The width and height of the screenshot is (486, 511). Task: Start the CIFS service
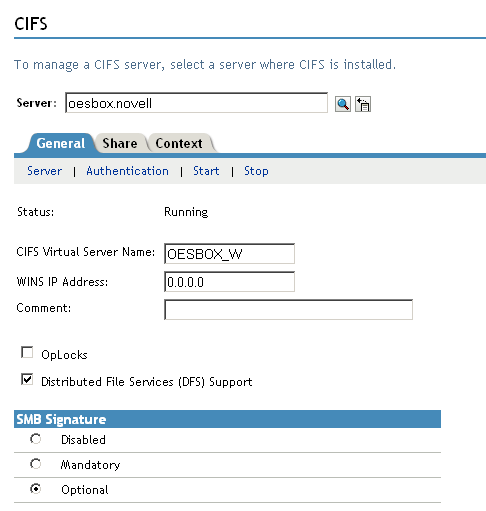click(x=206, y=171)
